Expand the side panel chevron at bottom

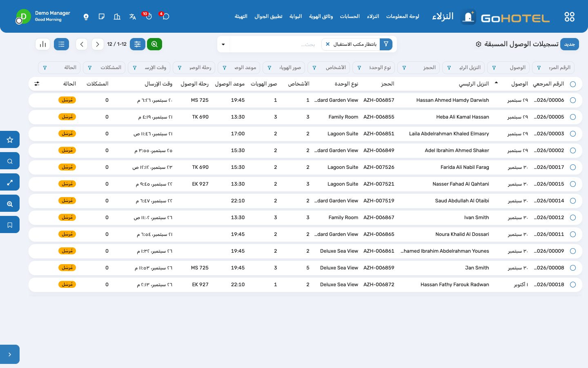(10, 355)
